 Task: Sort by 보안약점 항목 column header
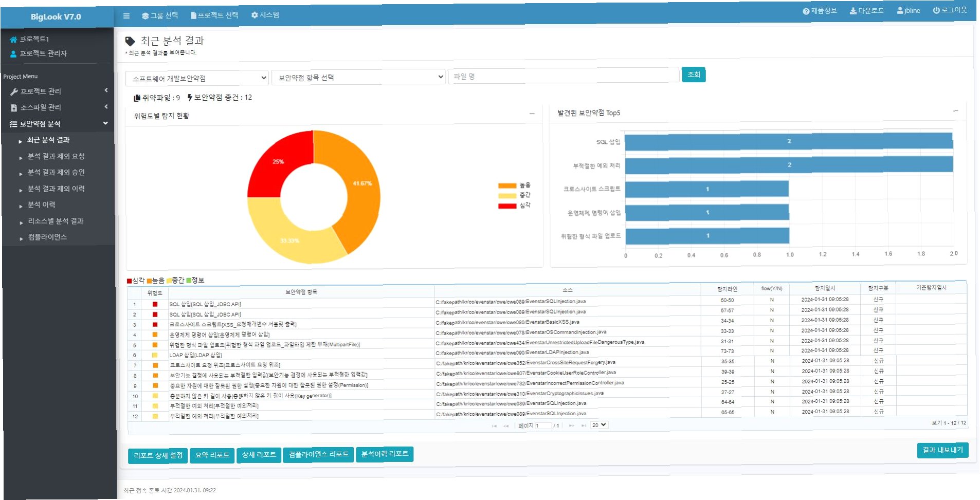pos(301,291)
